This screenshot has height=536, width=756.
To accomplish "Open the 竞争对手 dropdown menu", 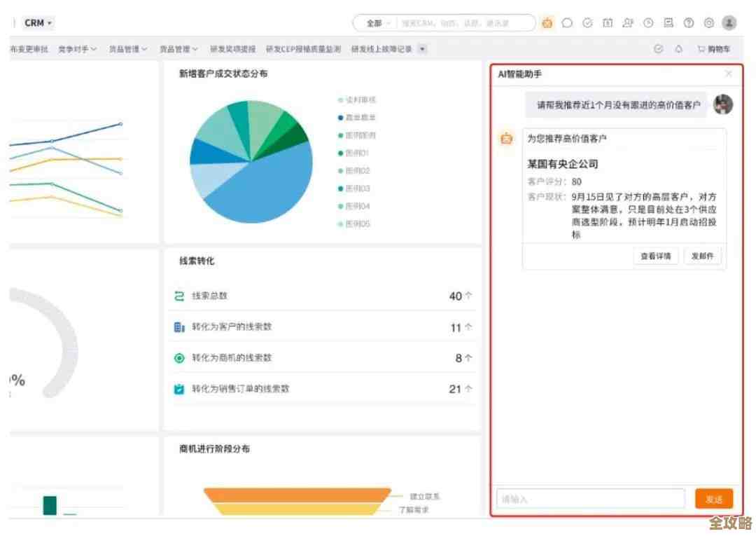I will click(x=78, y=49).
